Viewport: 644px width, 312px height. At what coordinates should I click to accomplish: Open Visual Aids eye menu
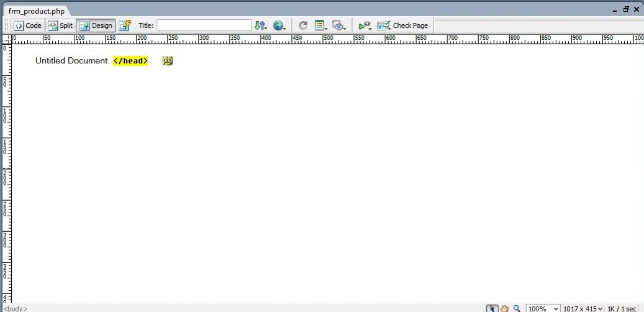coord(339,25)
